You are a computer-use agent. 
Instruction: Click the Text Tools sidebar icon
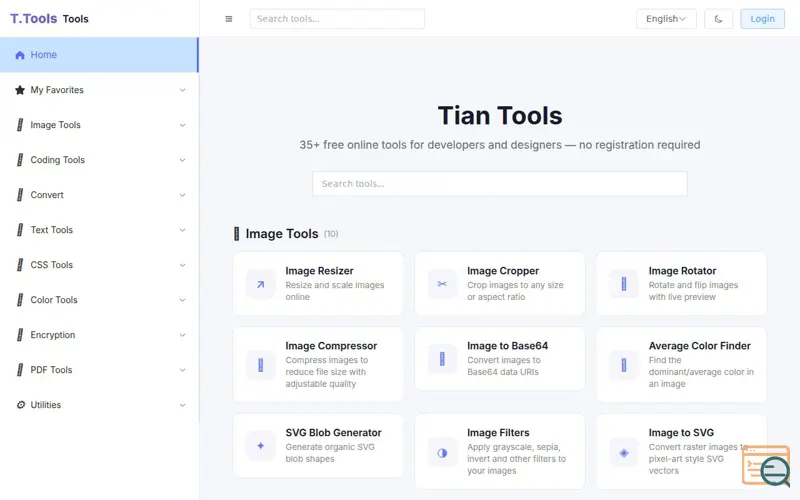pos(20,230)
